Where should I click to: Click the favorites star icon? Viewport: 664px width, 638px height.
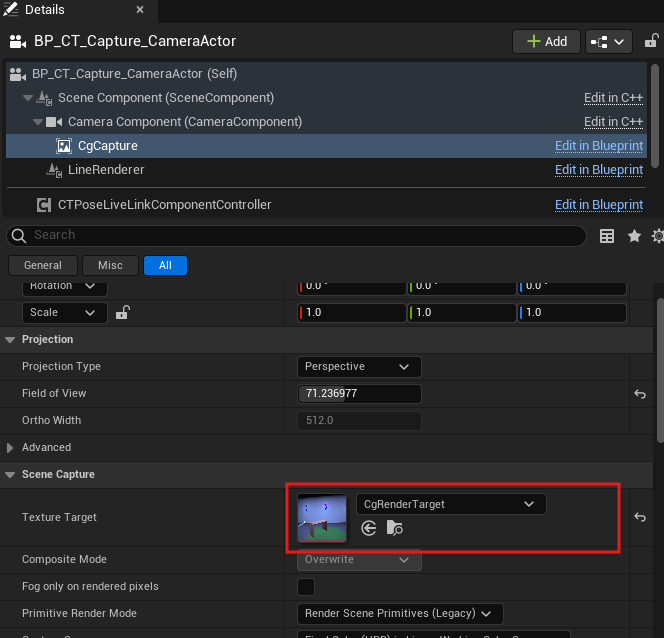(634, 236)
